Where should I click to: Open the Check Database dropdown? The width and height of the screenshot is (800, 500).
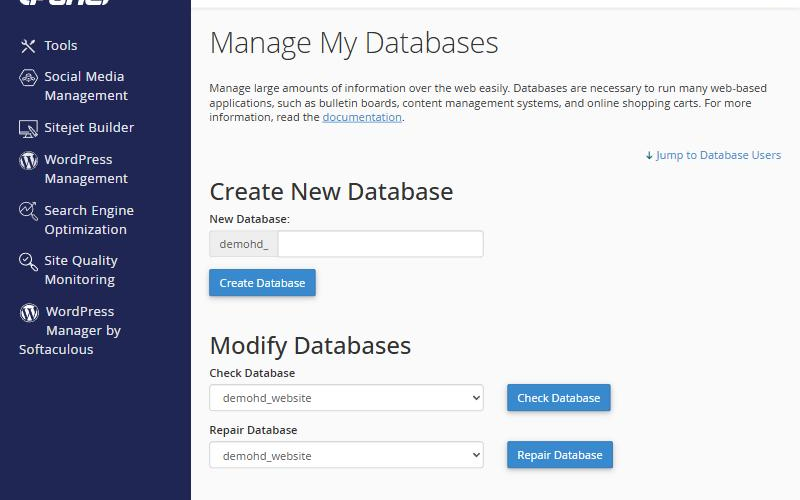(x=346, y=398)
